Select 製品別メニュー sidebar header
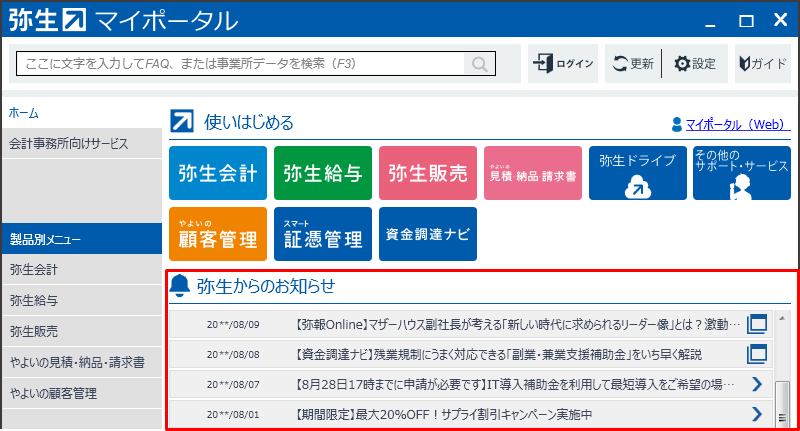Screen dimensions: 800x431 (82, 239)
